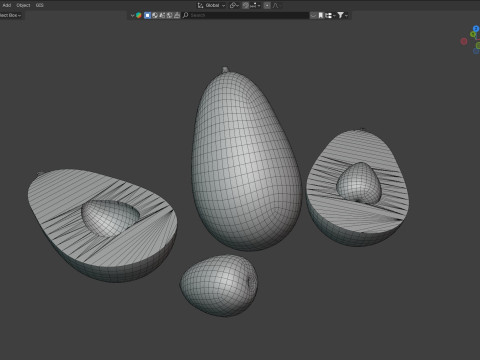
Task: Open the GIS menu
Action: [39, 5]
